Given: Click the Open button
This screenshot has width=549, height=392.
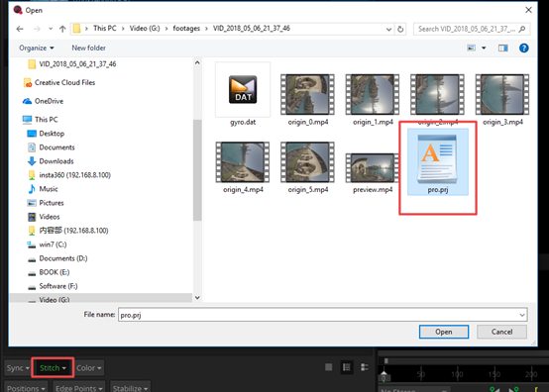Looking at the screenshot, I should pyautogui.click(x=444, y=332).
